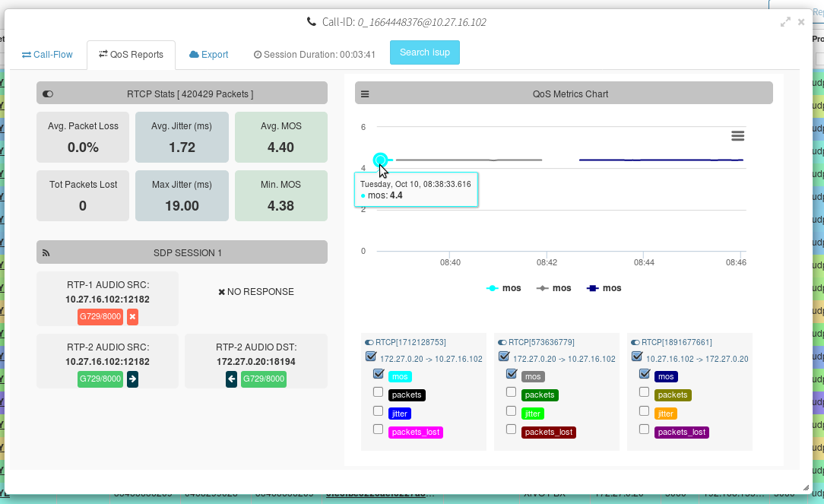
Task: Click the cyan mos data point on chart
Action: pos(380,160)
